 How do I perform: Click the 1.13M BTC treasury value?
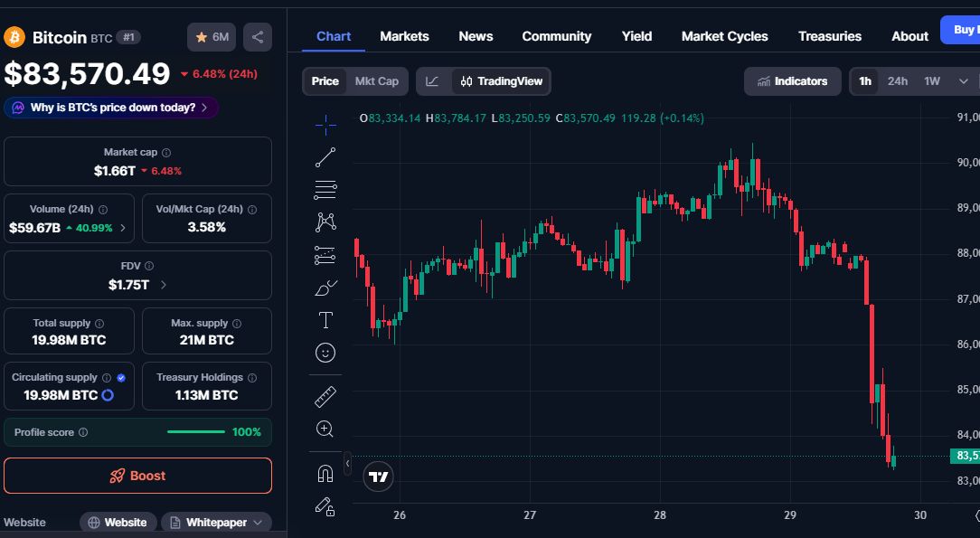[206, 395]
